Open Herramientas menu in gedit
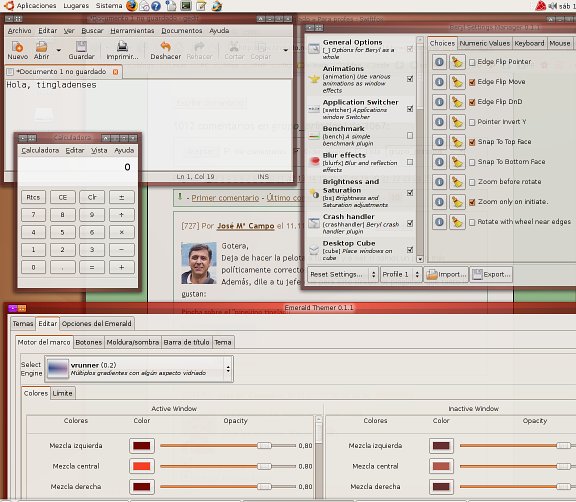Viewport: 576px width, 502px height. click(132, 31)
